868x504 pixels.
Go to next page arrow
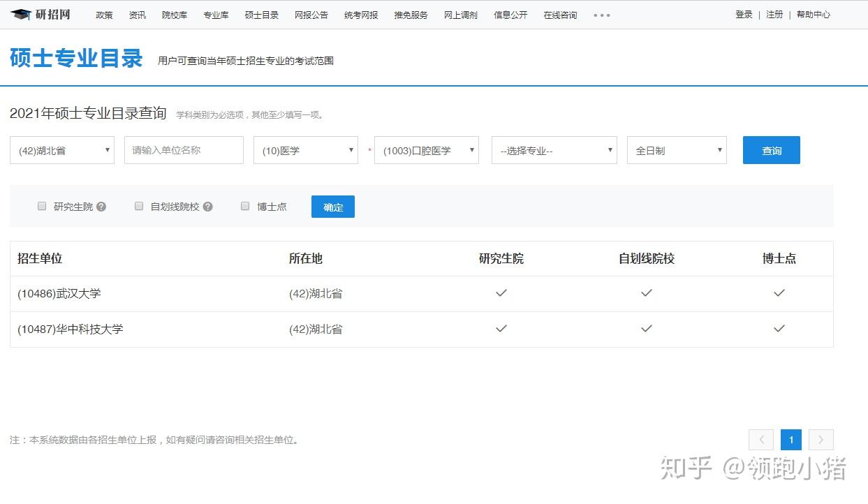[821, 440]
